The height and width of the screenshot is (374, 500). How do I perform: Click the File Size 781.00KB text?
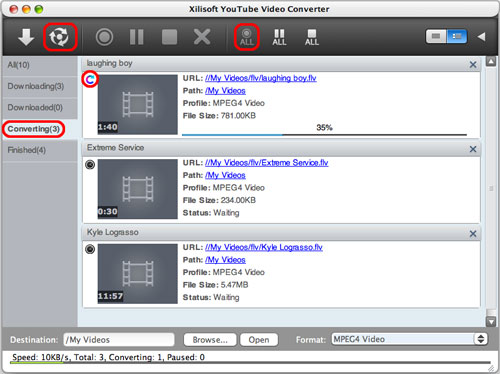pos(219,116)
